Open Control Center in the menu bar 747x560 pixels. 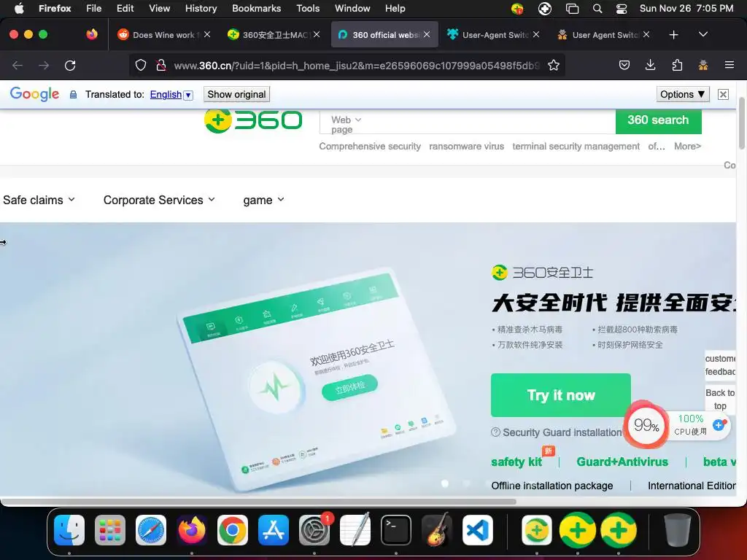coord(622,9)
